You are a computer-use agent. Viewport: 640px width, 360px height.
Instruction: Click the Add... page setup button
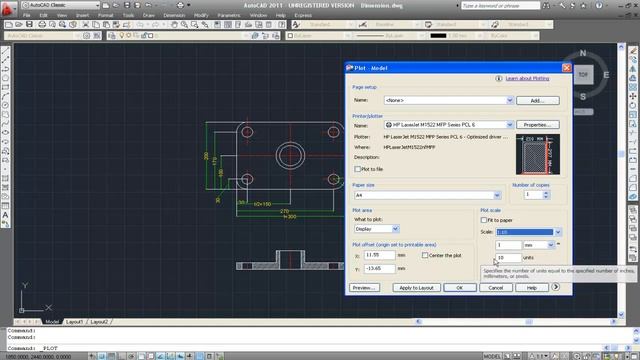click(538, 100)
